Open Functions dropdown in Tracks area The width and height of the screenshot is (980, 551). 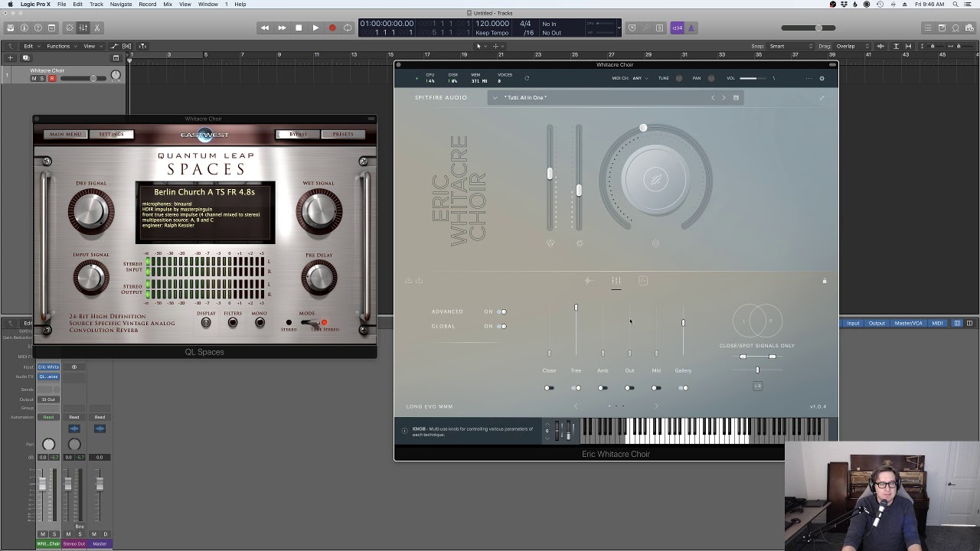point(60,46)
